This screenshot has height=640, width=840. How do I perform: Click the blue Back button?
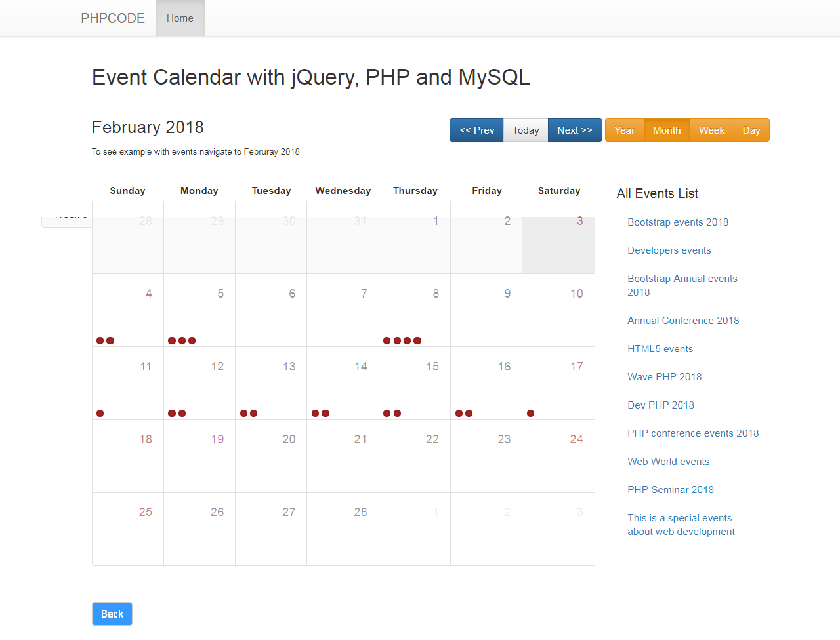[x=112, y=614]
